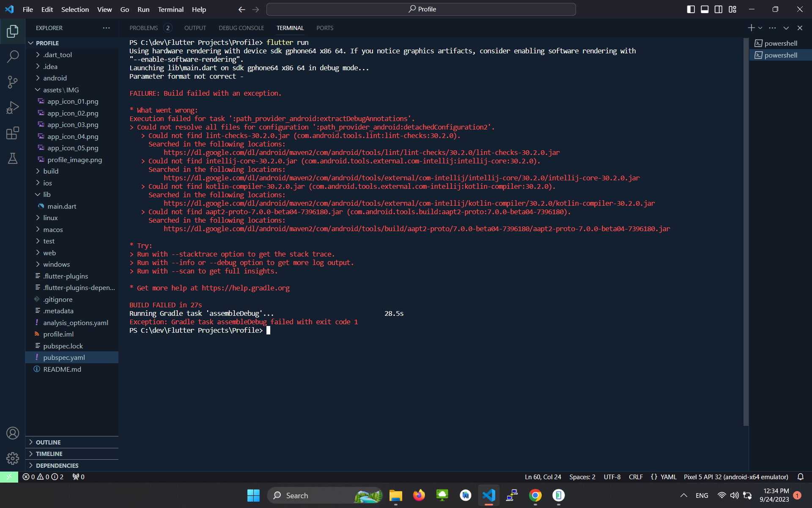Click the Windows taskbar Search box

click(x=325, y=495)
